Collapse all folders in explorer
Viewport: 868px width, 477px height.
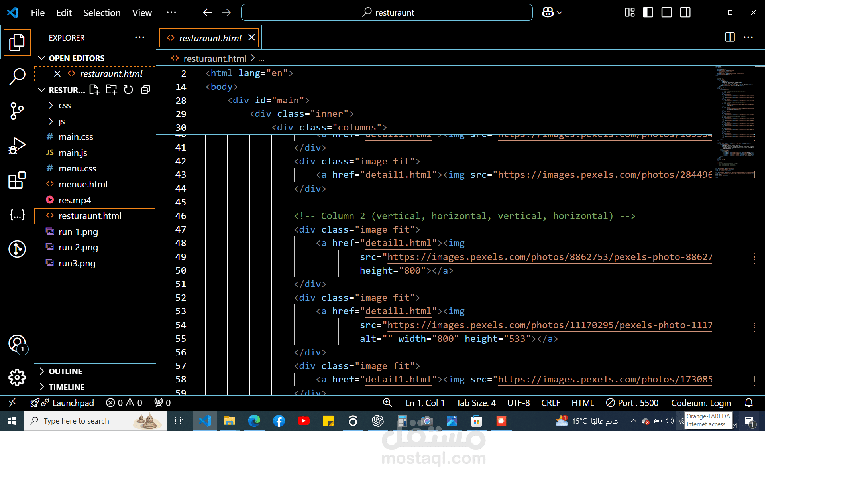tap(145, 90)
